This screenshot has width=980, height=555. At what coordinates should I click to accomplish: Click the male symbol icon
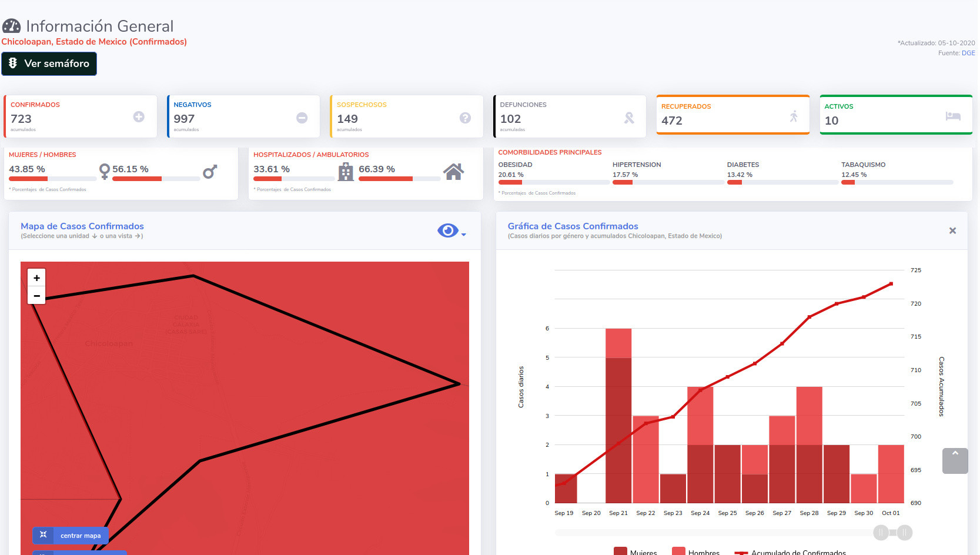pos(210,171)
